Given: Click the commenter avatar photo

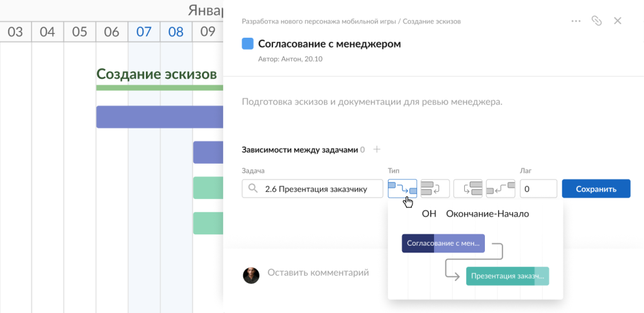Looking at the screenshot, I should (x=252, y=275).
